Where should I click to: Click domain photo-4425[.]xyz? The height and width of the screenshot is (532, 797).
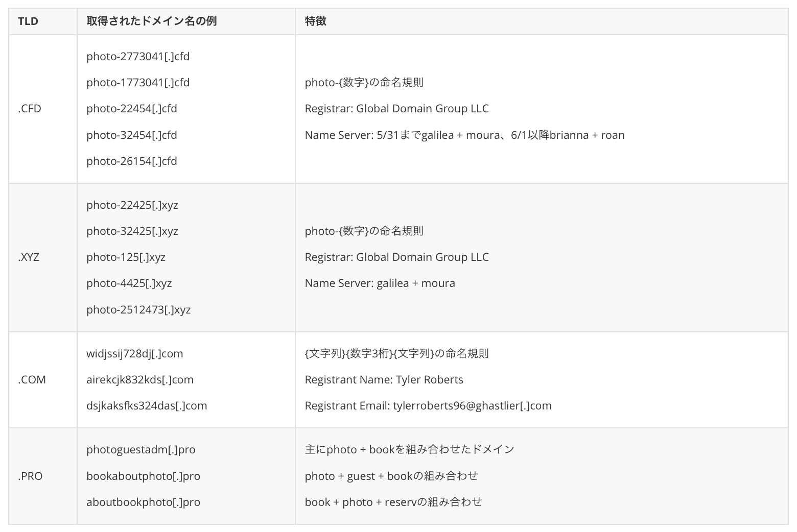(x=129, y=283)
